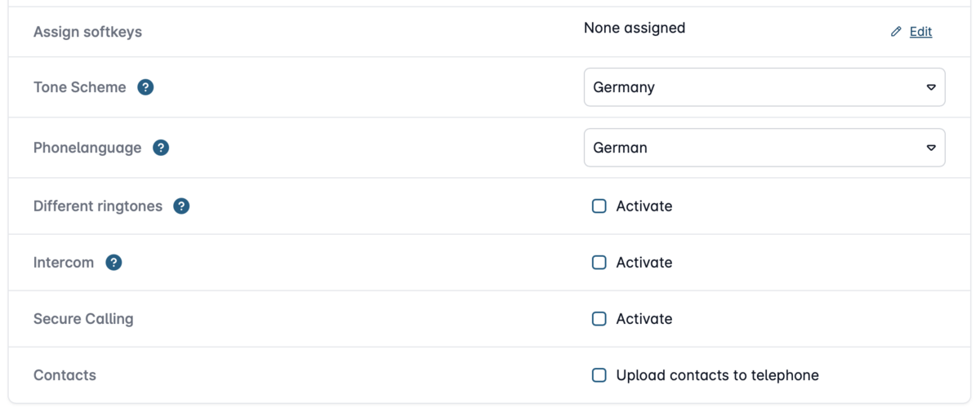
Task: Click the pencil icon beside Edit
Action: click(896, 32)
